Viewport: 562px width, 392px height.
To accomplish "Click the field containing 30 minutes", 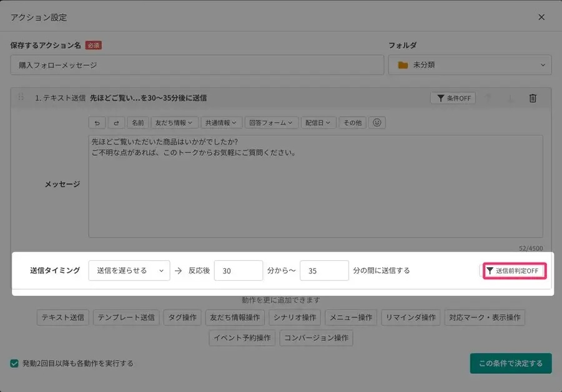I will [x=239, y=270].
